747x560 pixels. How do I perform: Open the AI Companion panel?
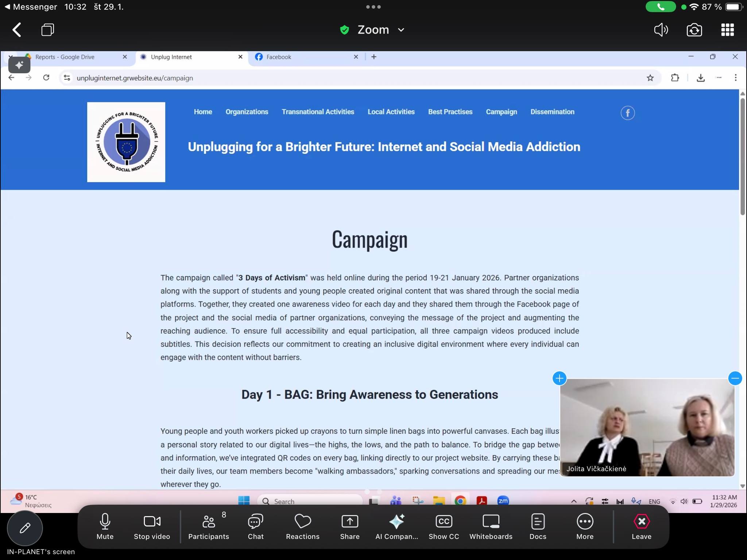click(x=396, y=526)
